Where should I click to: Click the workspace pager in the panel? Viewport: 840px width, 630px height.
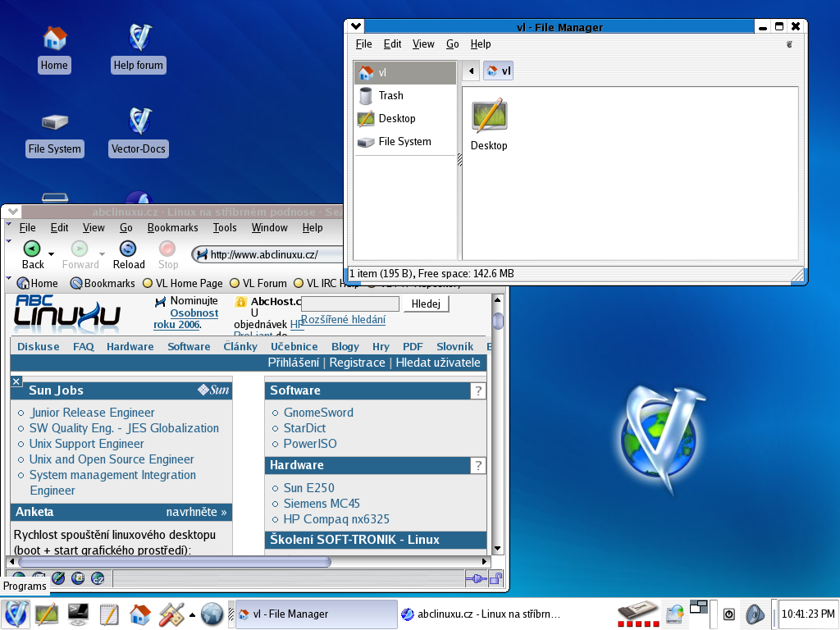[x=699, y=608]
